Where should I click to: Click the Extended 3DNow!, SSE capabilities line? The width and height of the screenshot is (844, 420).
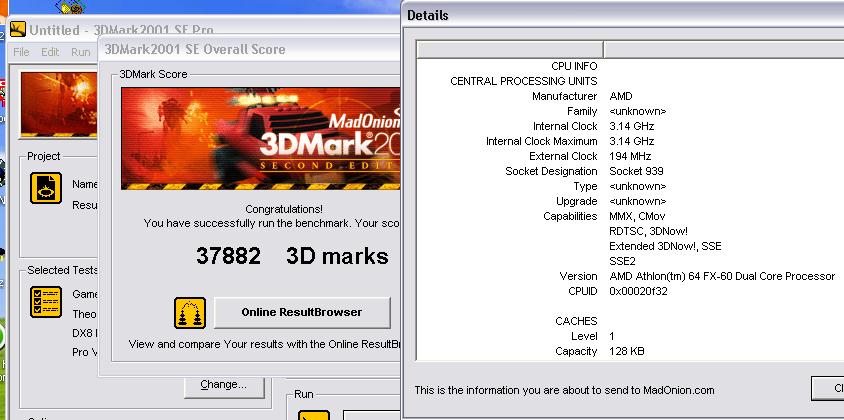665,246
